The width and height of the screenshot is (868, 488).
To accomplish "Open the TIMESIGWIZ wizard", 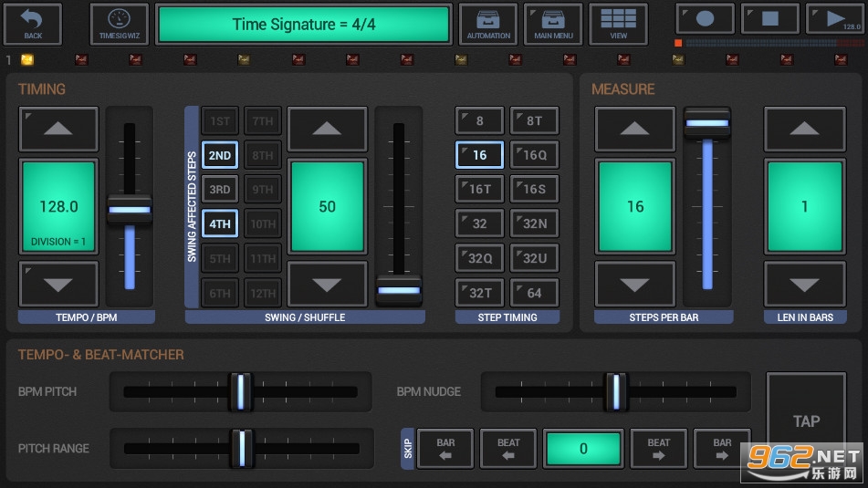I will (119, 25).
